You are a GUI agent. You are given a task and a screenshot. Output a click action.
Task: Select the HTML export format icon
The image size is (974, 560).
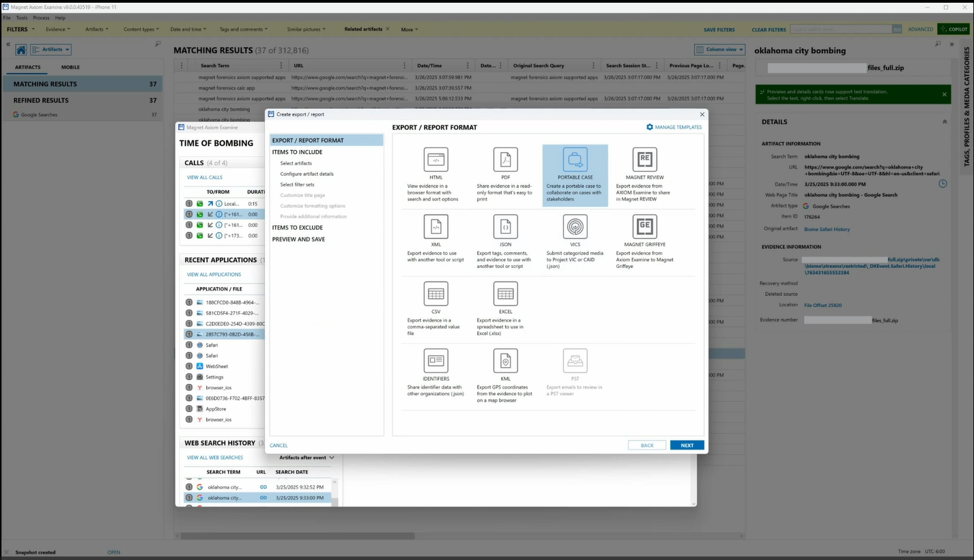pyautogui.click(x=435, y=160)
